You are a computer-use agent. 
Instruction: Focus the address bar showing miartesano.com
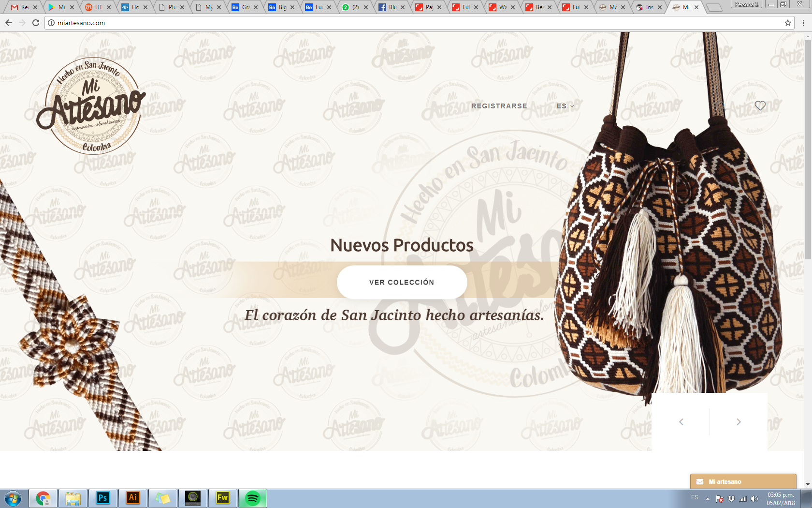click(x=419, y=23)
